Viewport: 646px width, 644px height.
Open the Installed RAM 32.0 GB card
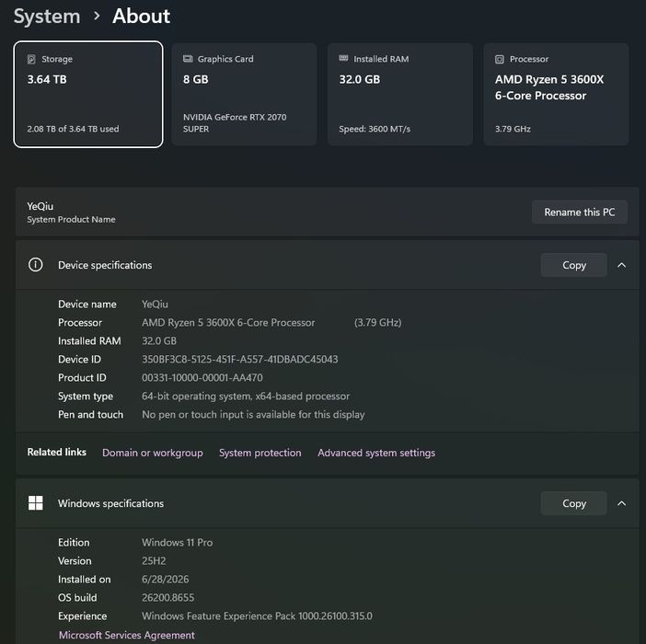pyautogui.click(x=399, y=94)
